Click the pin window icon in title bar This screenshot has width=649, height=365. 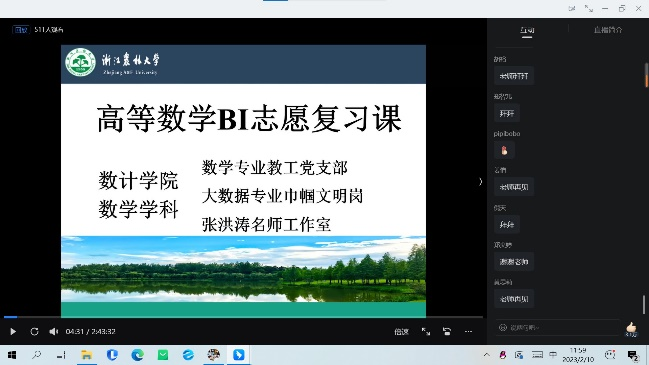[572, 8]
